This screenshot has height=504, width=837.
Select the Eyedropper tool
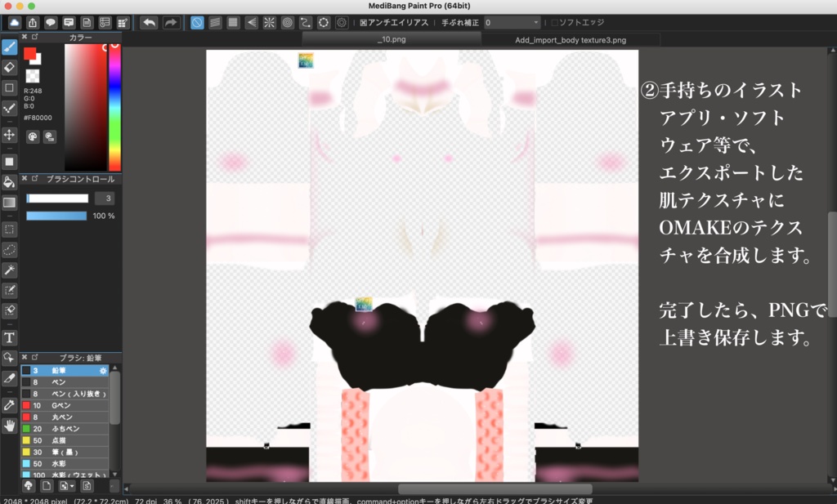[10, 405]
